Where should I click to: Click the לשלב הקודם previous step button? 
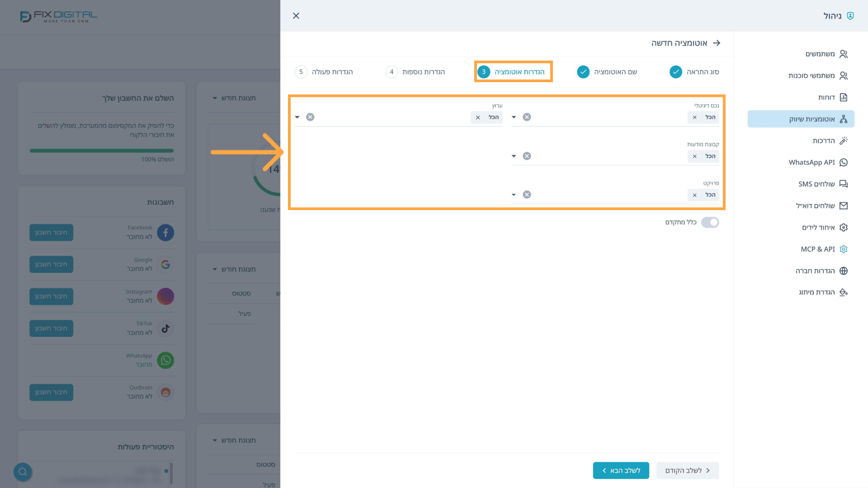click(688, 470)
